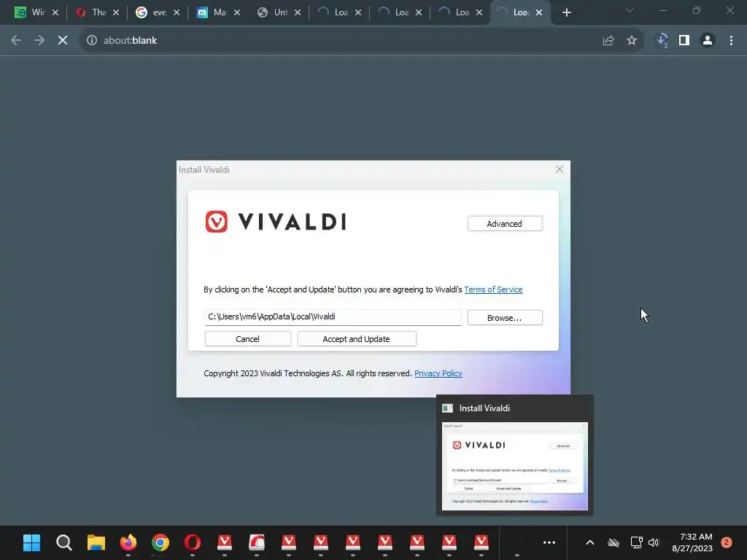Go back in Chrome
This screenshot has width=747, height=560.
click(x=16, y=41)
